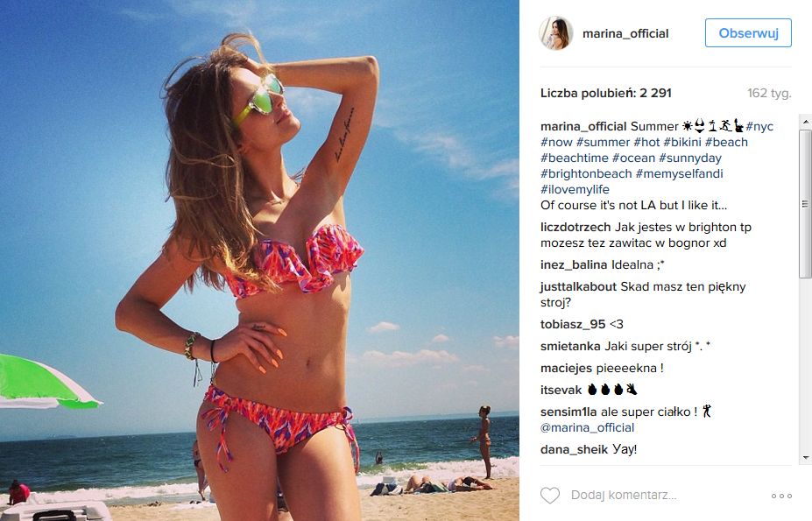The image size is (812, 521).
Task: Click the main beach photo
Action: coord(259,261)
